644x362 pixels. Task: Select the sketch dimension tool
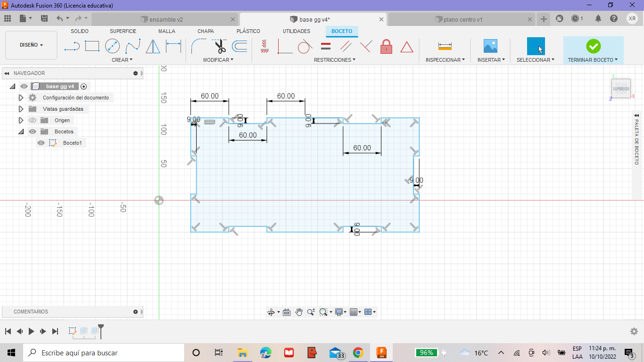pos(173,46)
